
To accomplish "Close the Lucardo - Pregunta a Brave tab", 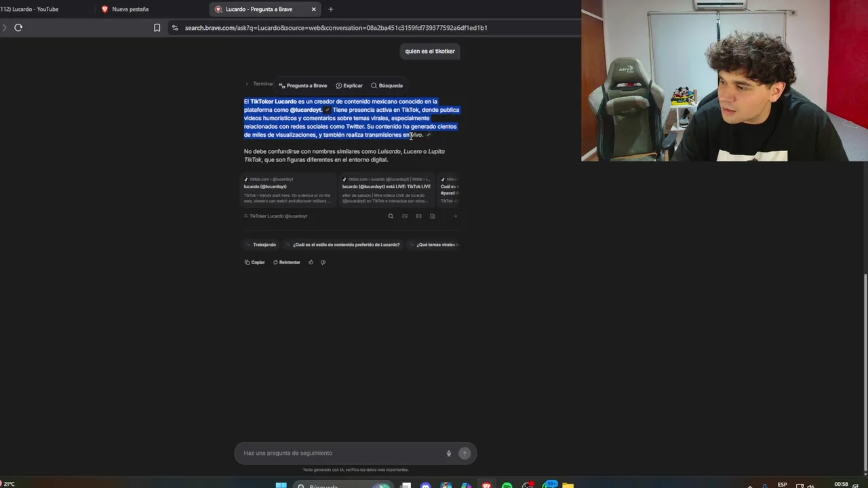I will [313, 9].
